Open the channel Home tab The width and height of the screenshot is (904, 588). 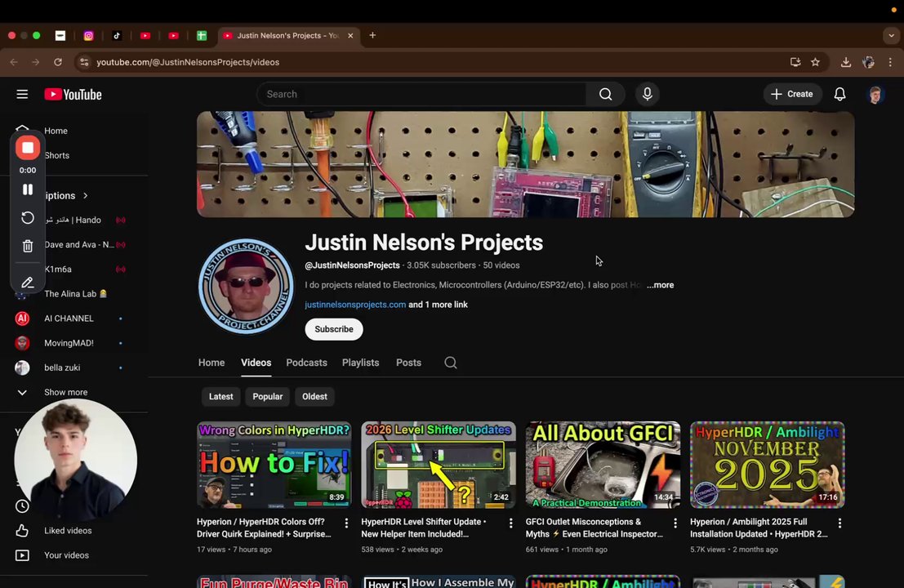coord(212,363)
